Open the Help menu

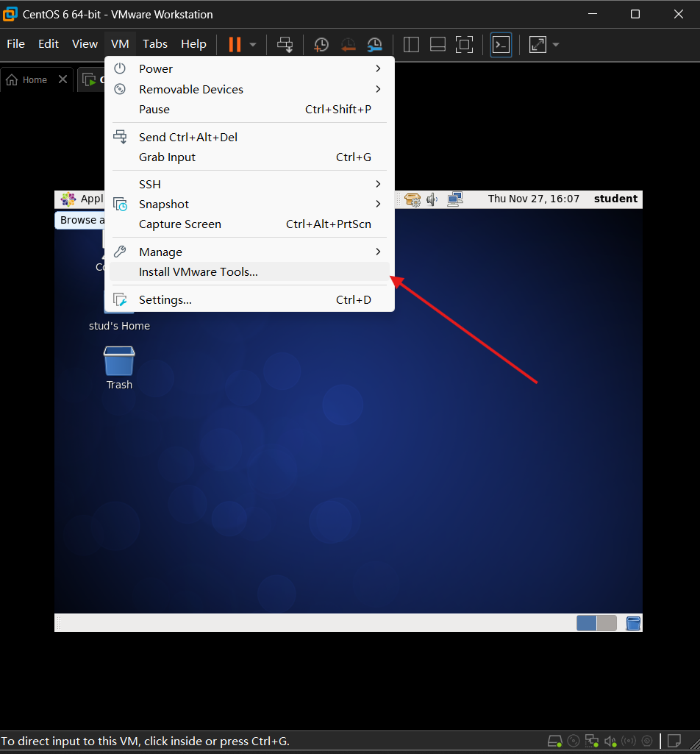pyautogui.click(x=193, y=43)
